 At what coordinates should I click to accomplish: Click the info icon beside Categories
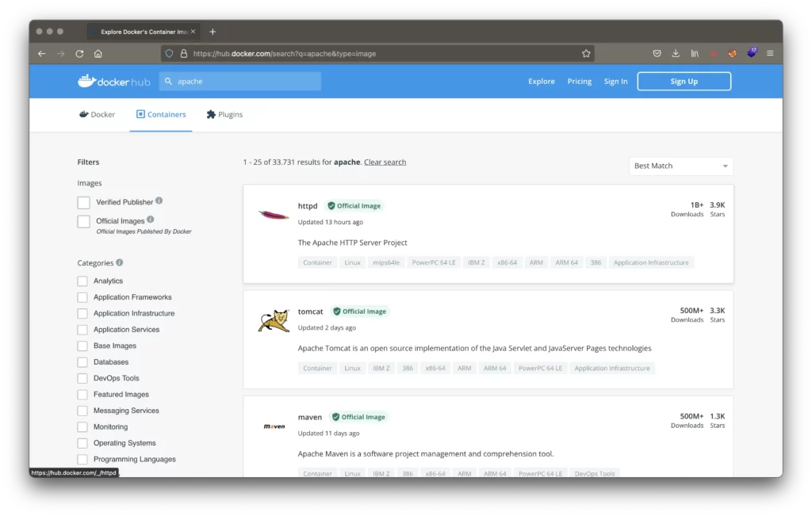(x=120, y=262)
